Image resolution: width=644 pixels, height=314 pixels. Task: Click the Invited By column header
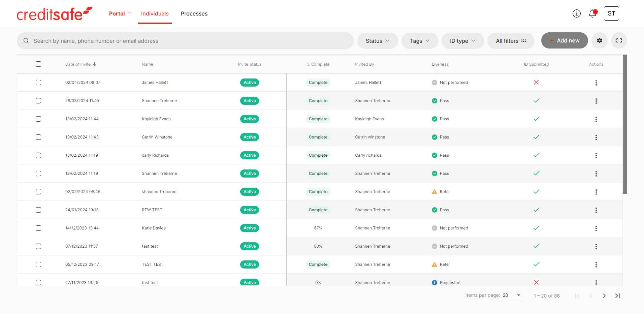pyautogui.click(x=364, y=64)
